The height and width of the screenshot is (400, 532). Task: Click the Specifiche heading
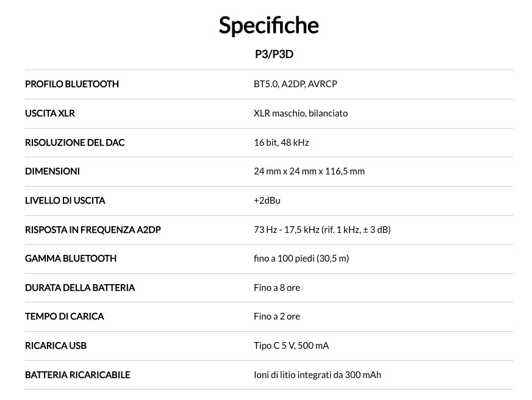tap(268, 26)
